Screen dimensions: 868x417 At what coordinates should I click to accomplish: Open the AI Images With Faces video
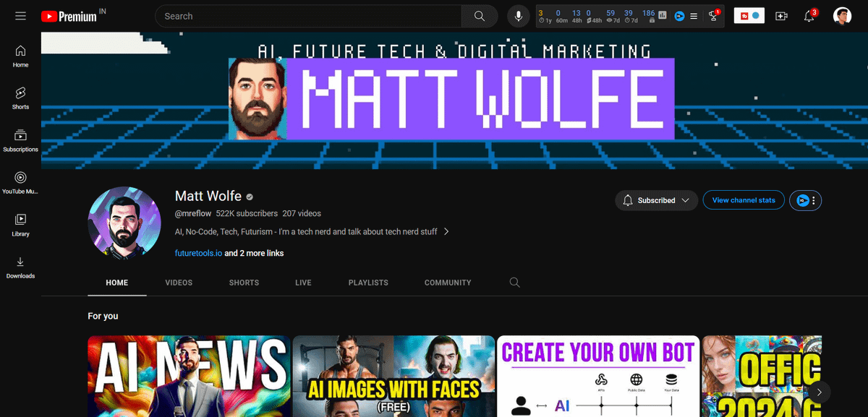(x=393, y=376)
